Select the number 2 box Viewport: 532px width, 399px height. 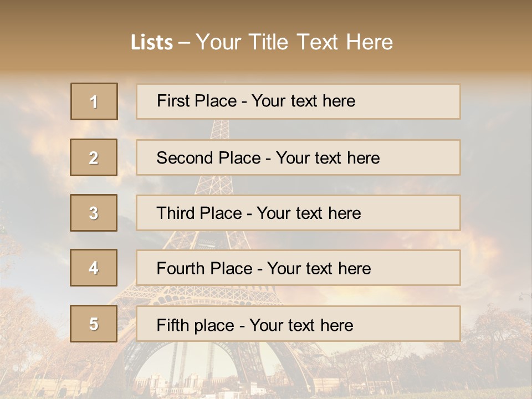94,157
